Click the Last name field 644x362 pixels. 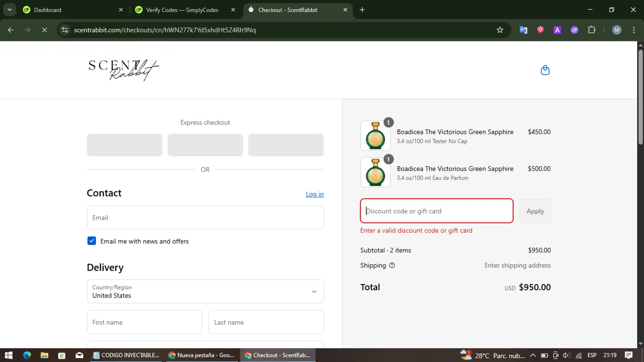coord(266,322)
